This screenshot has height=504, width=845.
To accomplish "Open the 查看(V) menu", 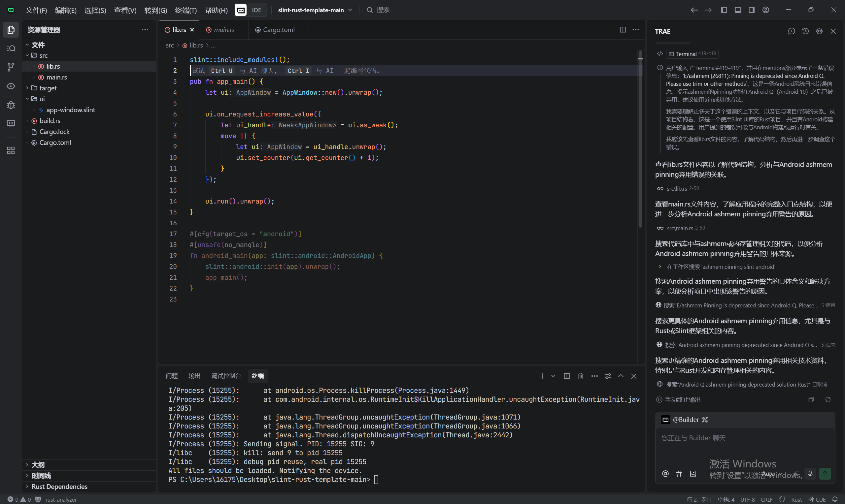I will pos(125,10).
